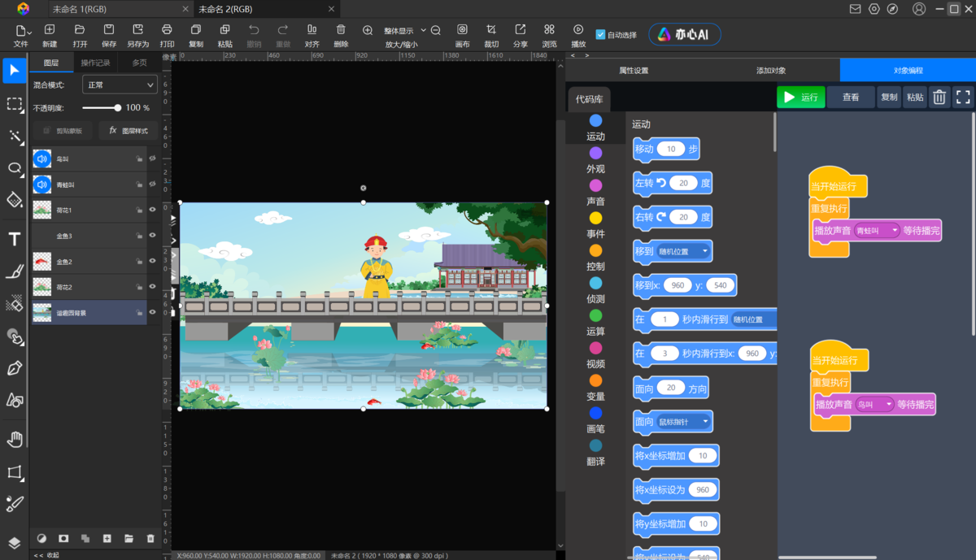Add a new layer with the plus icon
The image size is (976, 560).
tap(107, 538)
